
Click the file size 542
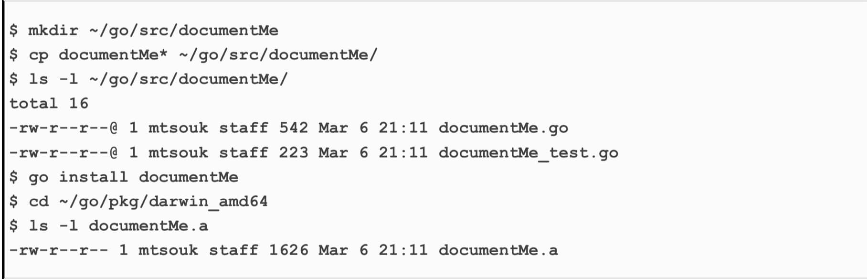coord(294,128)
